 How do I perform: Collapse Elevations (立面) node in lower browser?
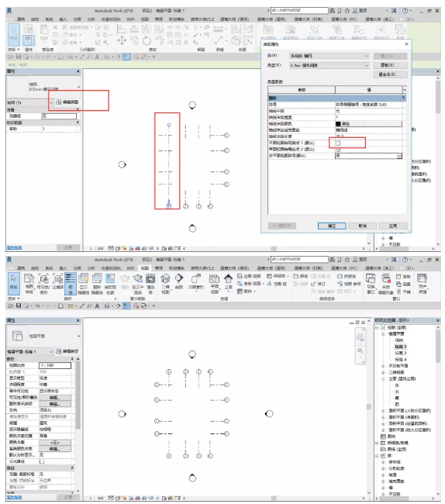coord(383,378)
